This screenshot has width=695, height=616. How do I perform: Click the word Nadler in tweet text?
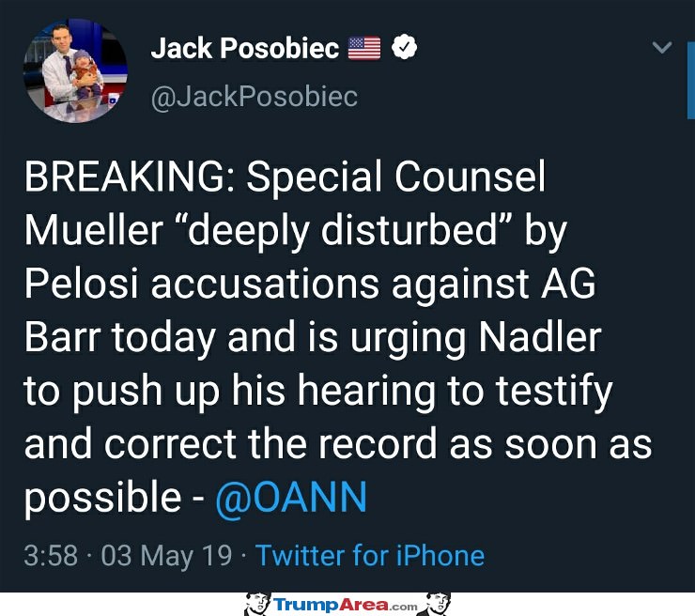click(x=540, y=337)
